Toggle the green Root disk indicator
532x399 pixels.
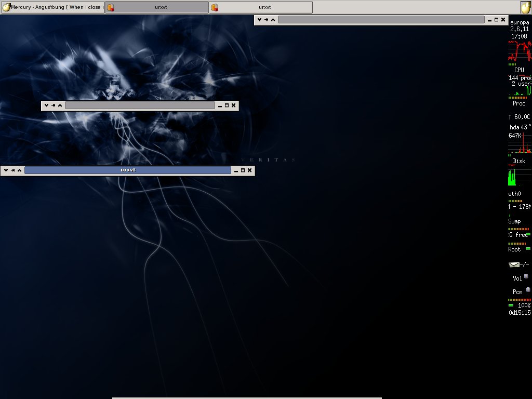[528, 249]
